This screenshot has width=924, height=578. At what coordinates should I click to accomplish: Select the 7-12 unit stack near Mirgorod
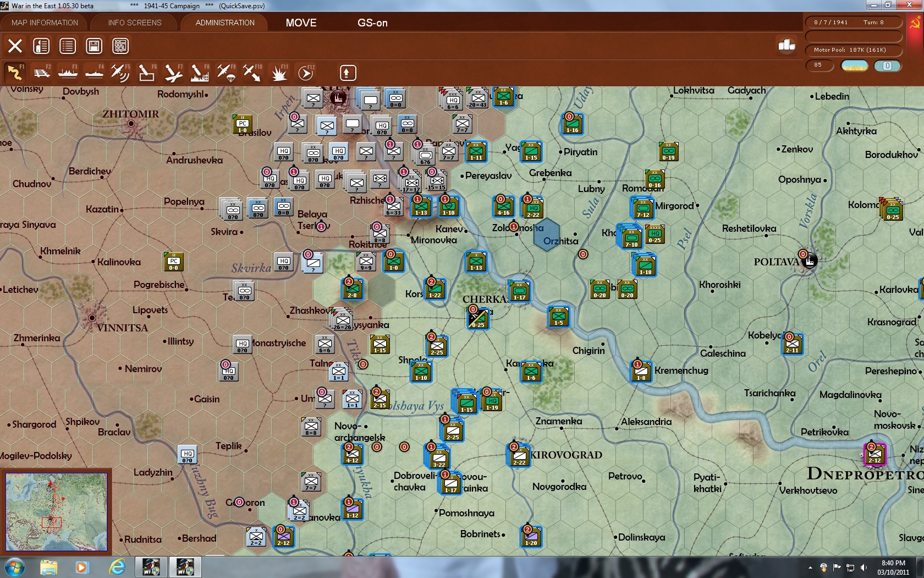(642, 208)
